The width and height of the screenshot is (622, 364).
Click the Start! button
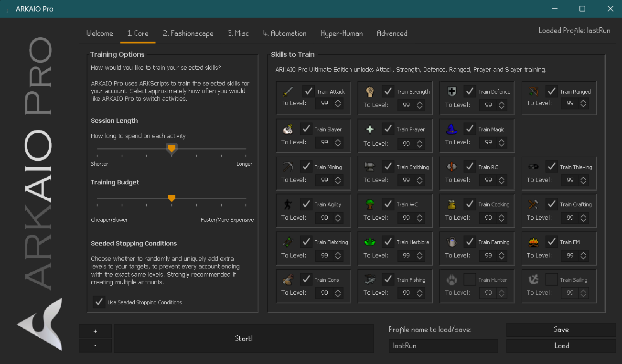click(x=244, y=339)
